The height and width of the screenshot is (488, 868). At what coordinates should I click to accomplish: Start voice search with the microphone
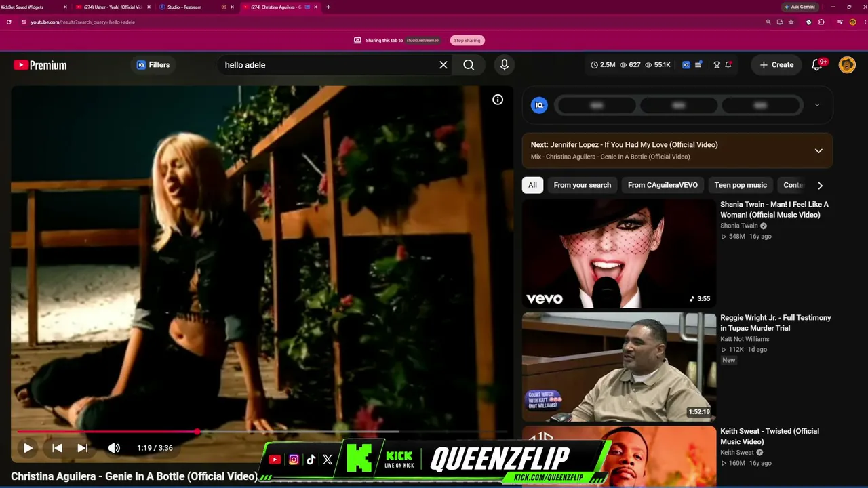point(504,65)
